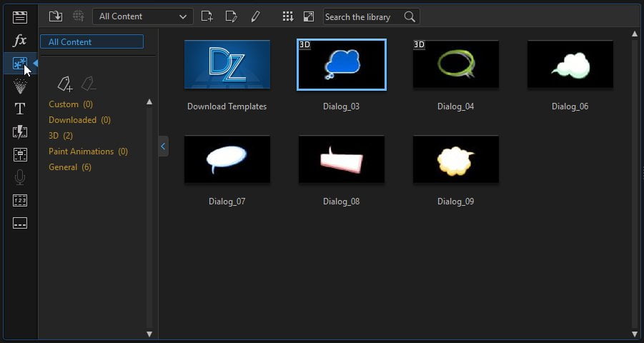Select the General (6) tag
The height and width of the screenshot is (343, 644).
tap(70, 167)
